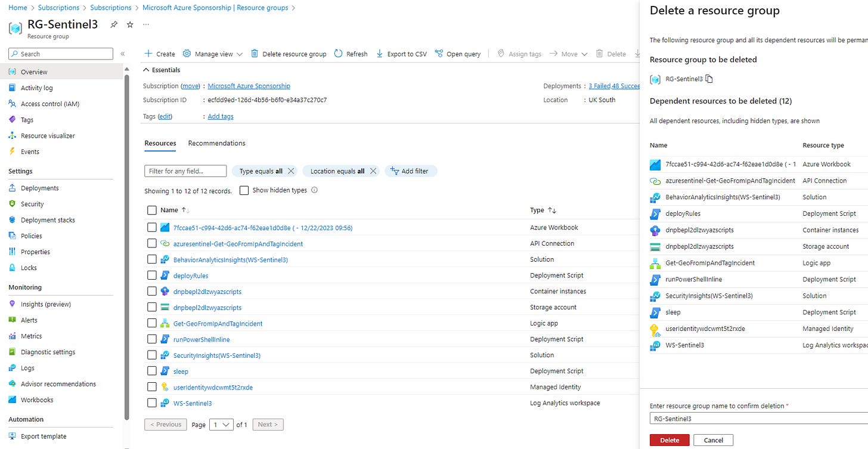Click the Resource visualizer icon
This screenshot has height=449, width=868.
pyautogui.click(x=13, y=135)
